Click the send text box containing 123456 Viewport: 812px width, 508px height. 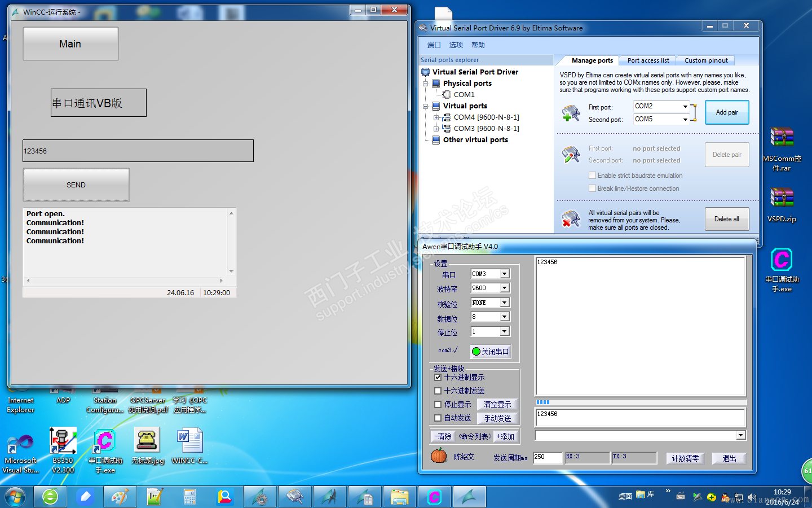pyautogui.click(x=641, y=418)
